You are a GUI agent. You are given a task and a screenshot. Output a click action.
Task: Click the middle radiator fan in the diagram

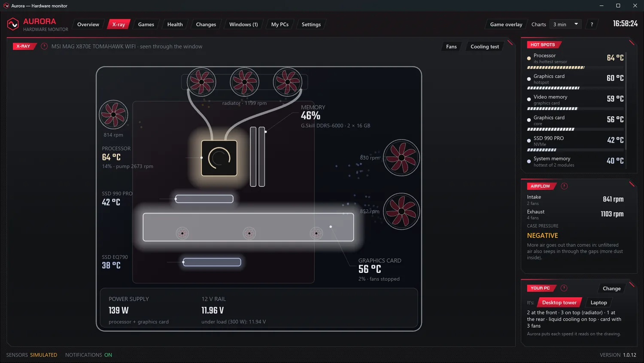(245, 82)
